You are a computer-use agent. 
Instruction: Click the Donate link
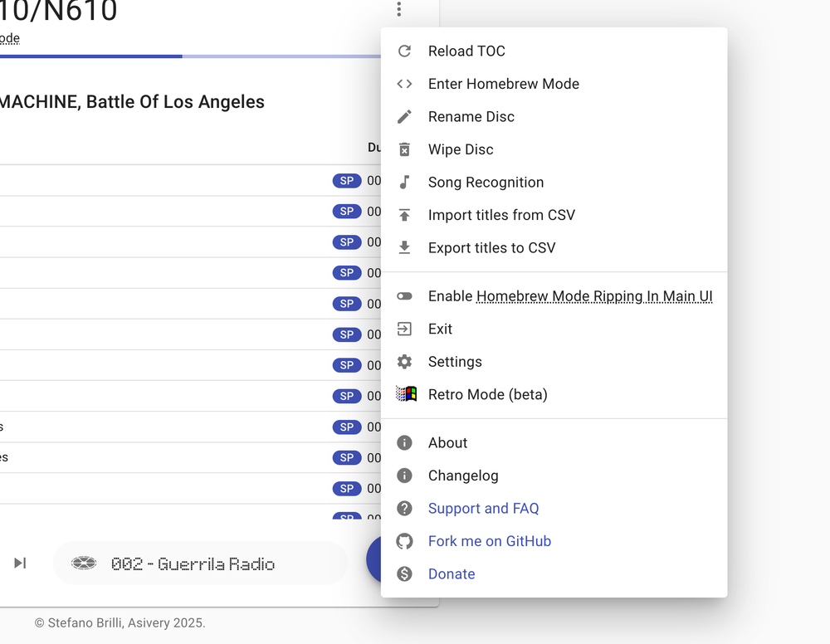click(452, 574)
